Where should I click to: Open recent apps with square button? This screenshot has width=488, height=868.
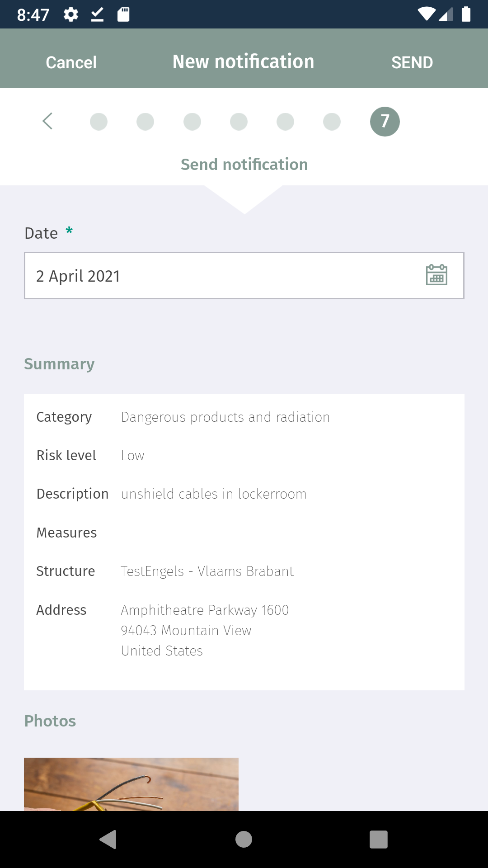[x=379, y=840]
